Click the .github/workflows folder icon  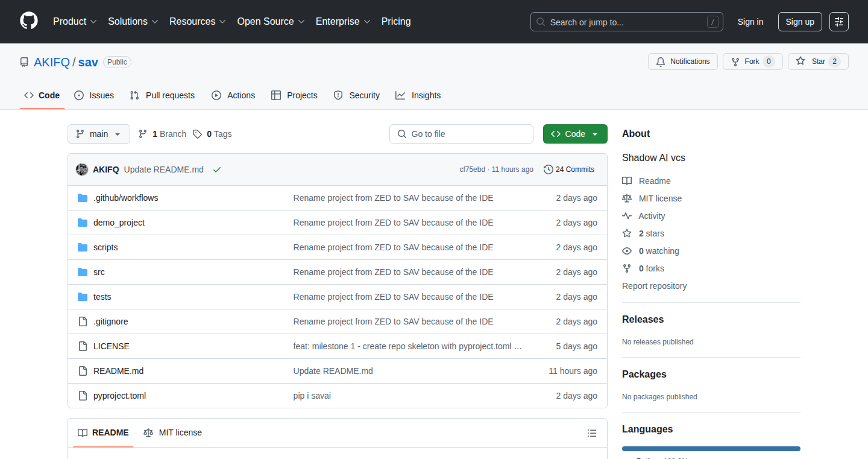(x=83, y=198)
